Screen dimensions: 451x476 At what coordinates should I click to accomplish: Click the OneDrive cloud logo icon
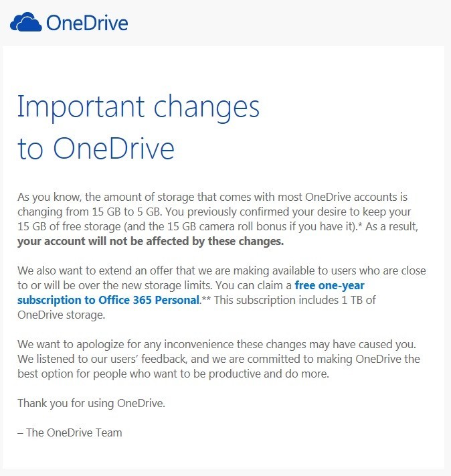coord(26,22)
